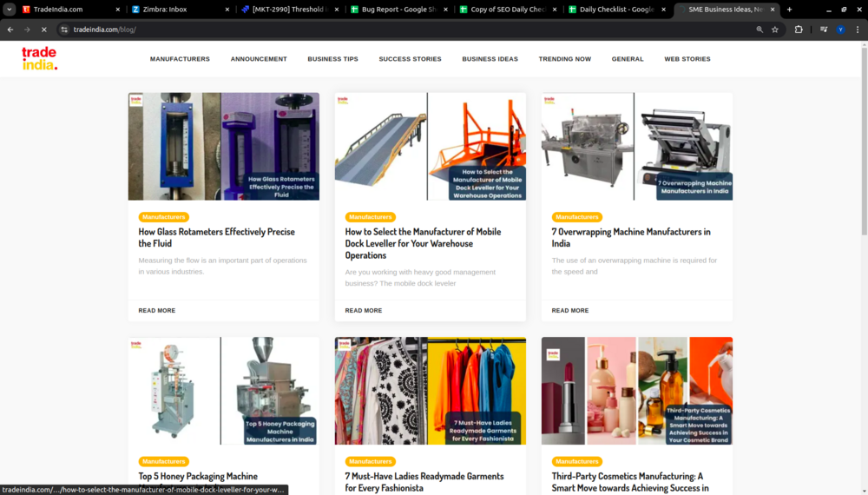Open the extensions puzzle icon
868x495 pixels.
point(799,30)
